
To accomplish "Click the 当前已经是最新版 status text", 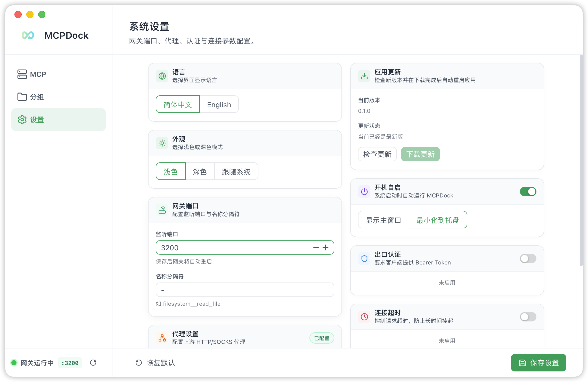I will [x=380, y=137].
